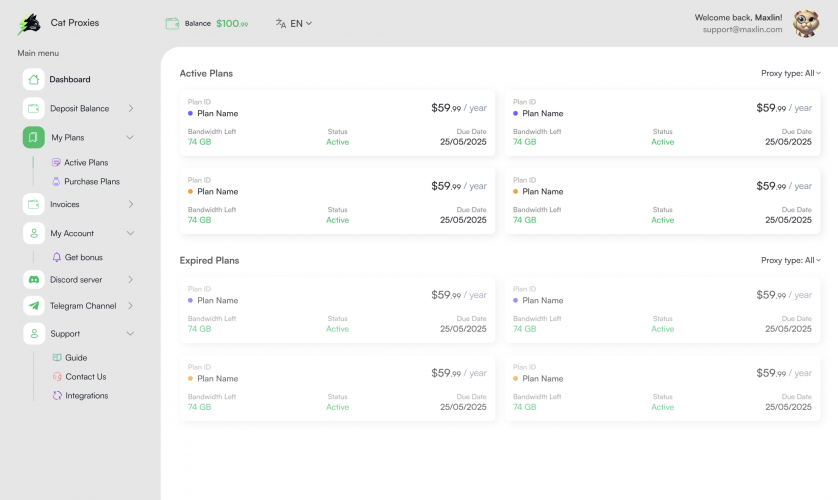Open Deposit Balance menu item
The width and height of the screenshot is (838, 500).
[80, 108]
